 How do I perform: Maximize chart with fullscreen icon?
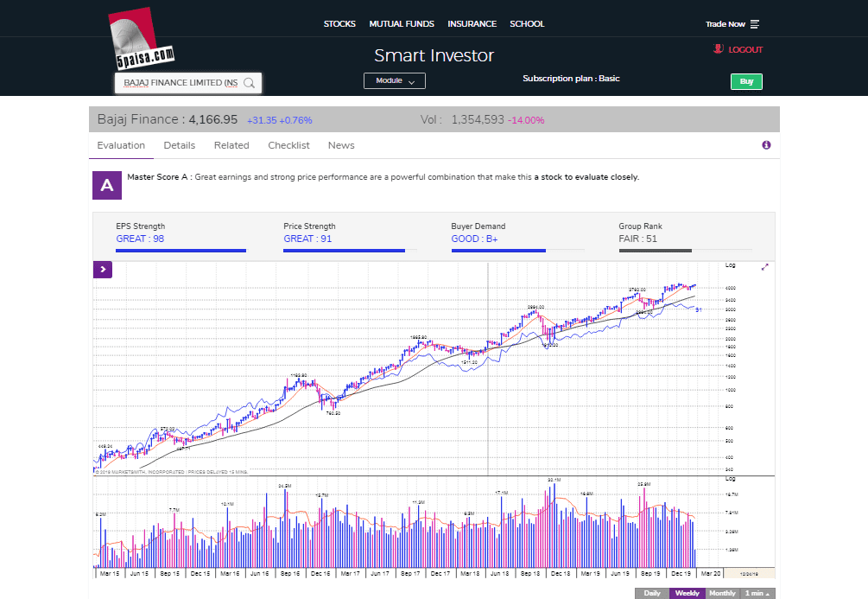(x=764, y=267)
